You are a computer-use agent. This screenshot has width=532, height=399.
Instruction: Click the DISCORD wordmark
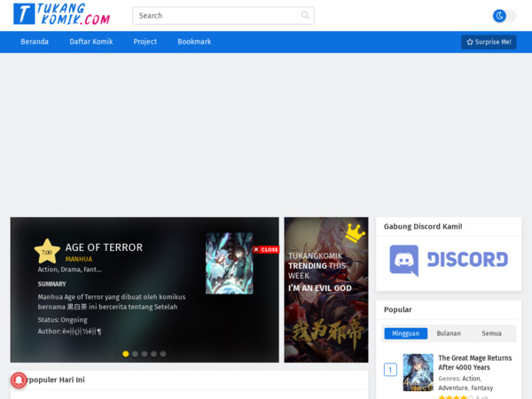[467, 260]
